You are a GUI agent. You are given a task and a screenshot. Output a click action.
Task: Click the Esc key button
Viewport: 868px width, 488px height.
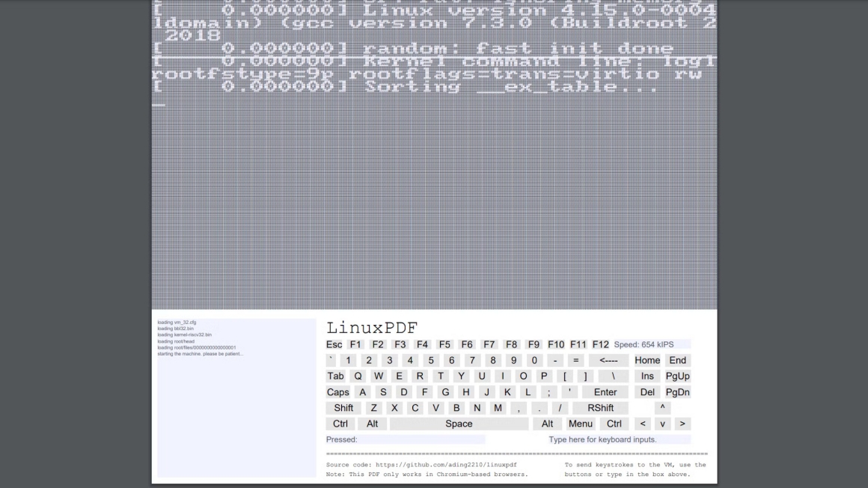pos(334,344)
